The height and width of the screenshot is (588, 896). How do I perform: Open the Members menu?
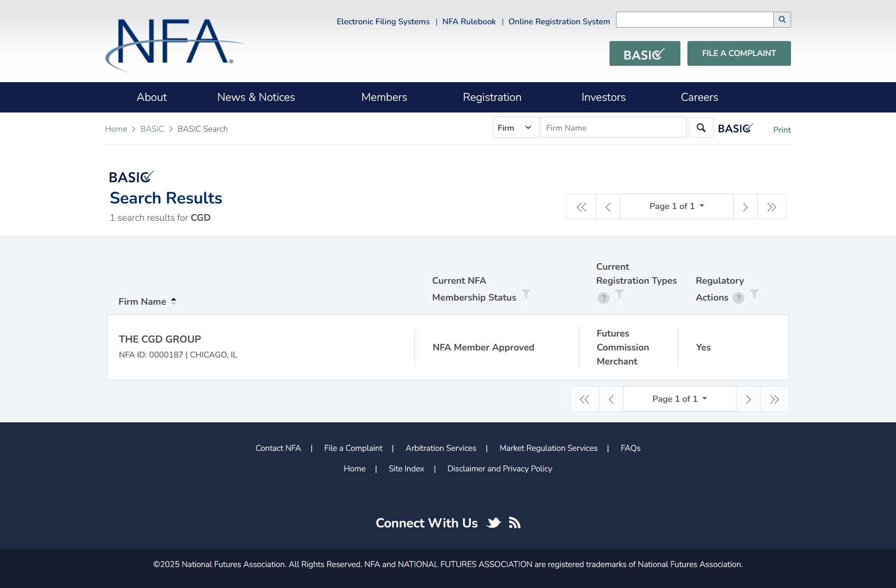(x=384, y=97)
